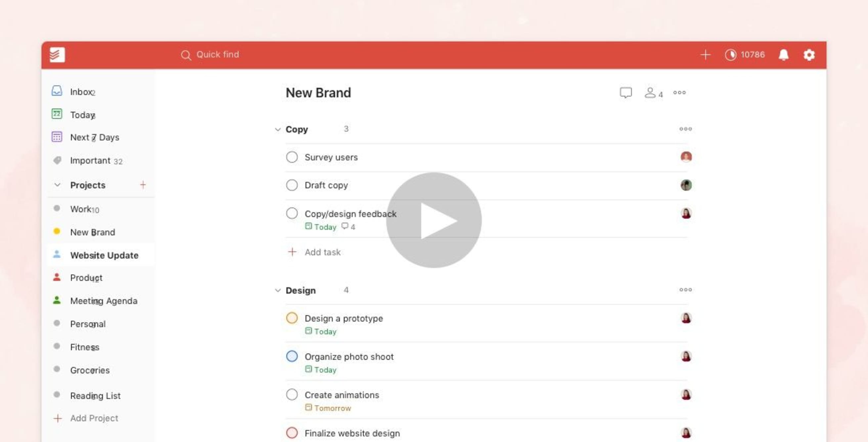Open the Work project
Viewport: 868px width, 442px height.
pos(101,209)
